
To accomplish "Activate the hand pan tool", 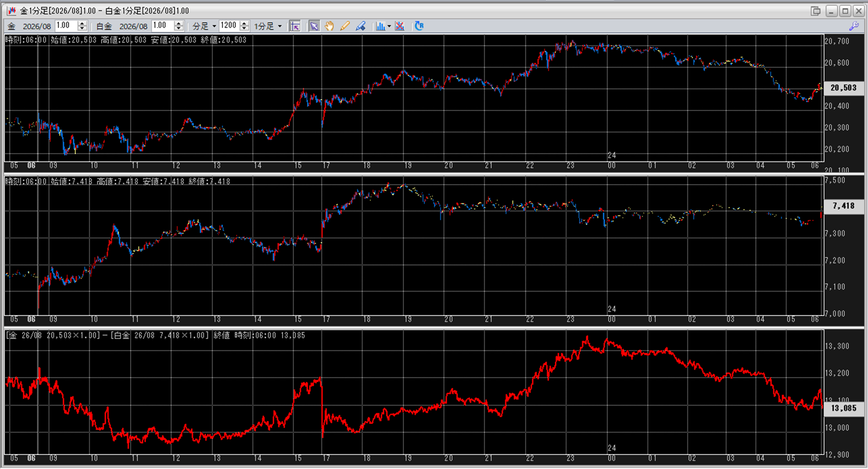I will pyautogui.click(x=329, y=26).
